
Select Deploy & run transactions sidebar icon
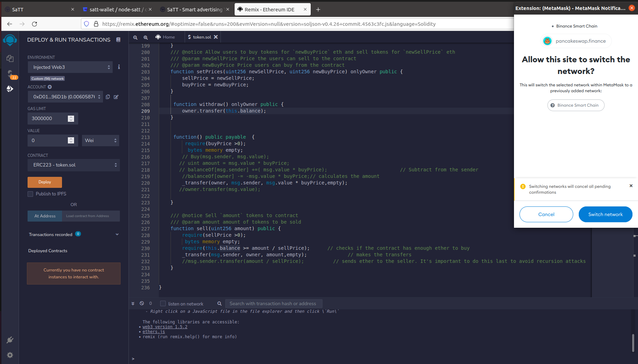point(10,89)
